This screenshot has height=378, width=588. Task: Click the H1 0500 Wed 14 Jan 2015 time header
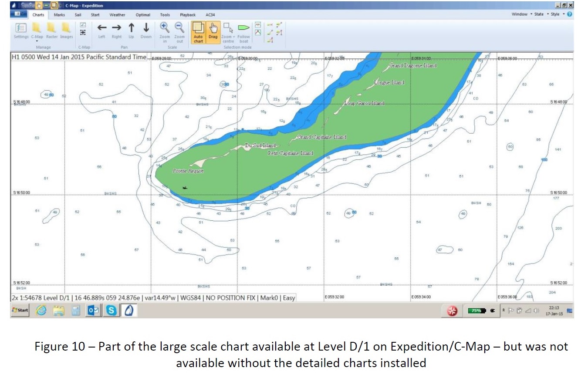(78, 57)
